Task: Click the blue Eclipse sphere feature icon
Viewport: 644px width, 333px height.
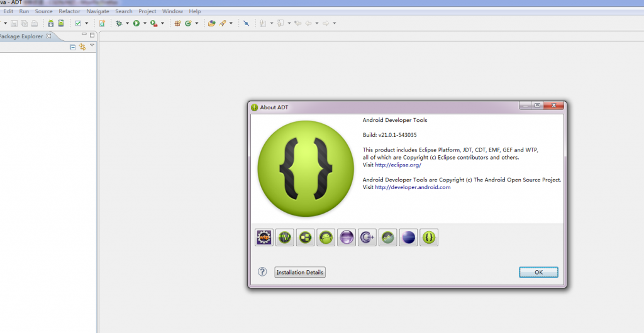Action: click(408, 237)
